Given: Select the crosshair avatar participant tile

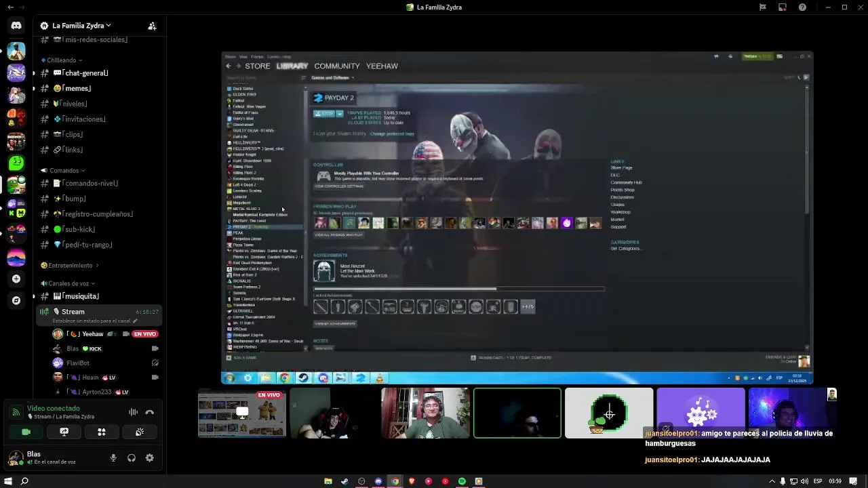Looking at the screenshot, I should click(x=609, y=413).
